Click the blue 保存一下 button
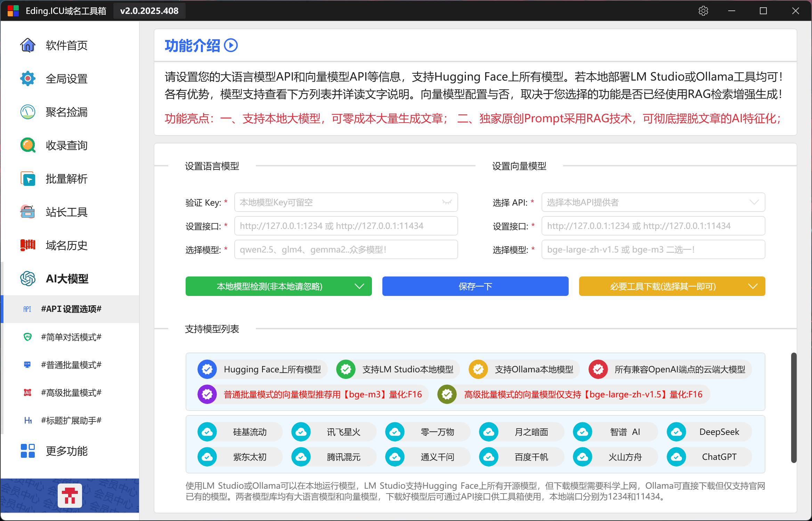Viewport: 812px width, 521px height. pyautogui.click(x=475, y=286)
